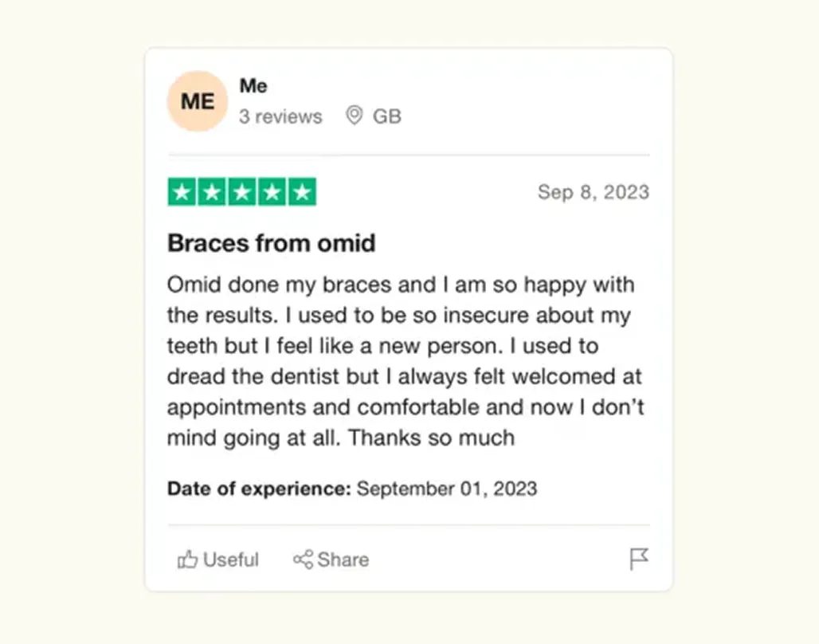Open the 3 reviews link

click(280, 116)
